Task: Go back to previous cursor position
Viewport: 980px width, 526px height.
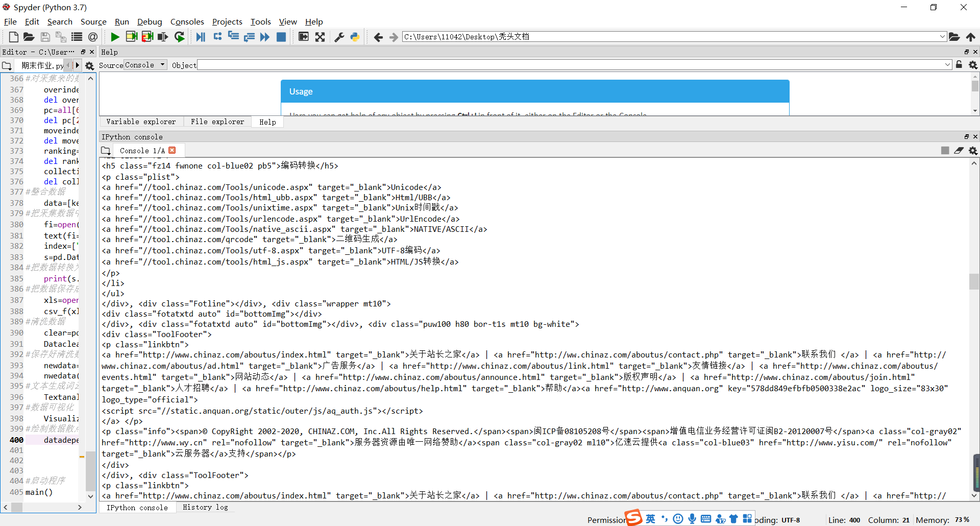Action: coord(378,37)
